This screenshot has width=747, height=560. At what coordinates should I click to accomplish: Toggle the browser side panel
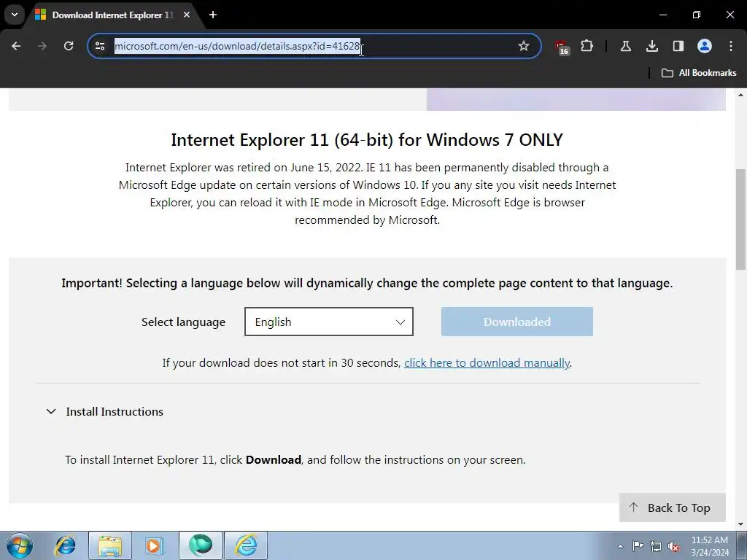point(678,46)
